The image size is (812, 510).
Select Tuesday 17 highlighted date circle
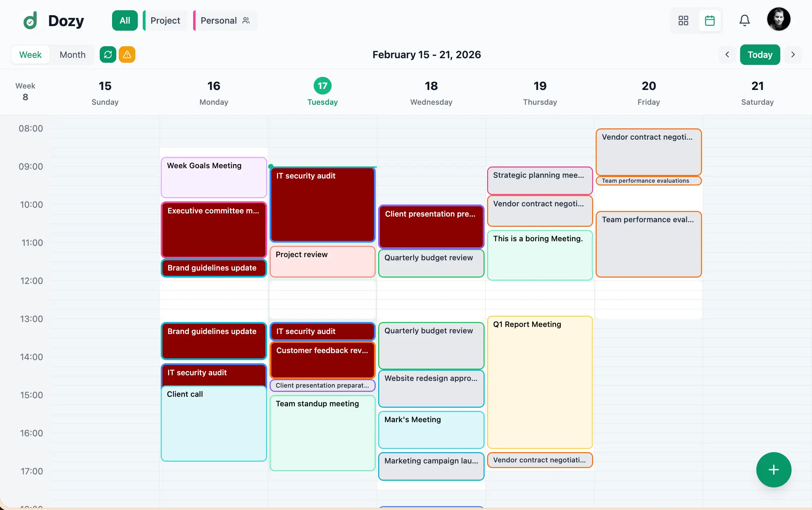click(x=322, y=85)
